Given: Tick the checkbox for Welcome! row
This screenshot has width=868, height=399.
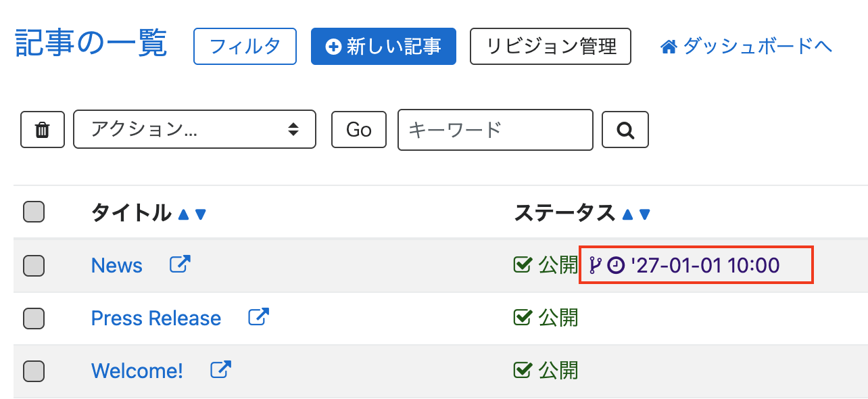Looking at the screenshot, I should point(34,371).
